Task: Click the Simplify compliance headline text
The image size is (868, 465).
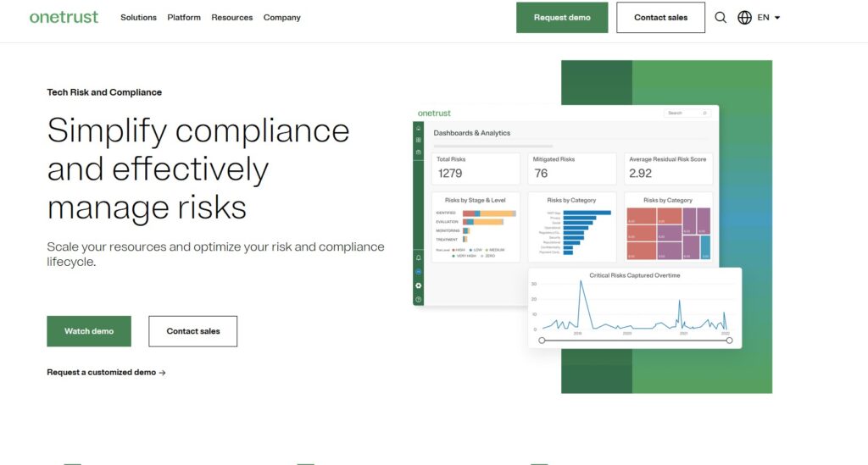Action: pyautogui.click(x=198, y=169)
